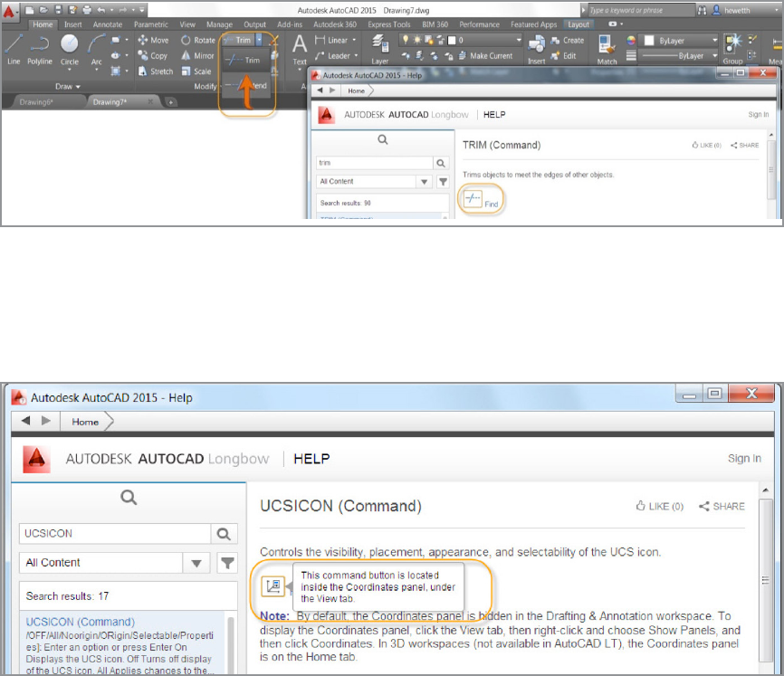The image size is (784, 676).
Task: Select the Leader tool
Action: [332, 55]
